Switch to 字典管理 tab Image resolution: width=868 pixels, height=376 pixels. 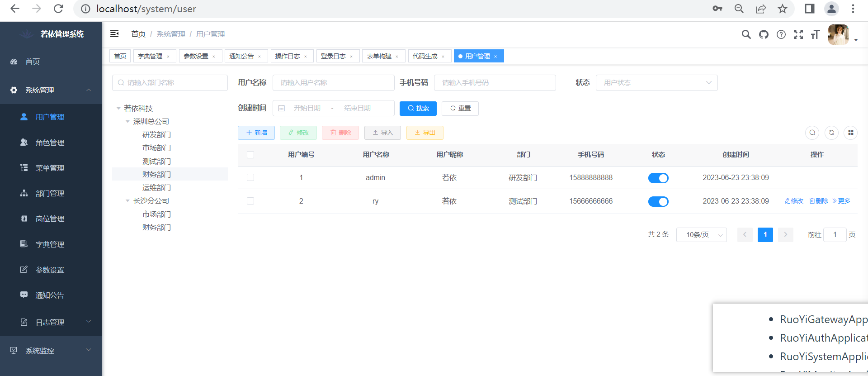coord(154,56)
